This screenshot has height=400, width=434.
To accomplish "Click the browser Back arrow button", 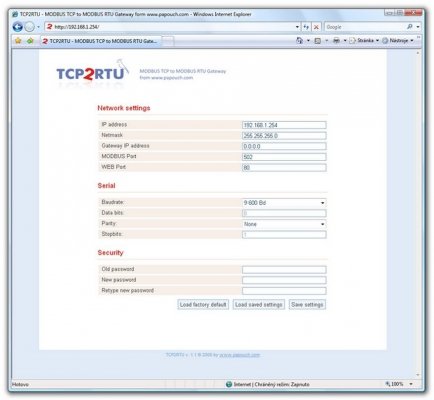I will (18, 27).
